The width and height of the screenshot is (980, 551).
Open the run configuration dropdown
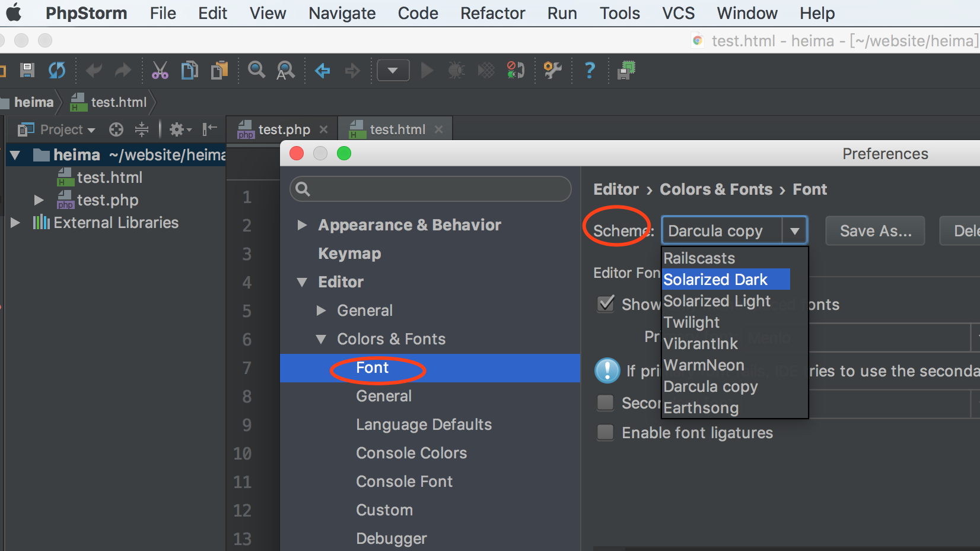[x=393, y=71]
